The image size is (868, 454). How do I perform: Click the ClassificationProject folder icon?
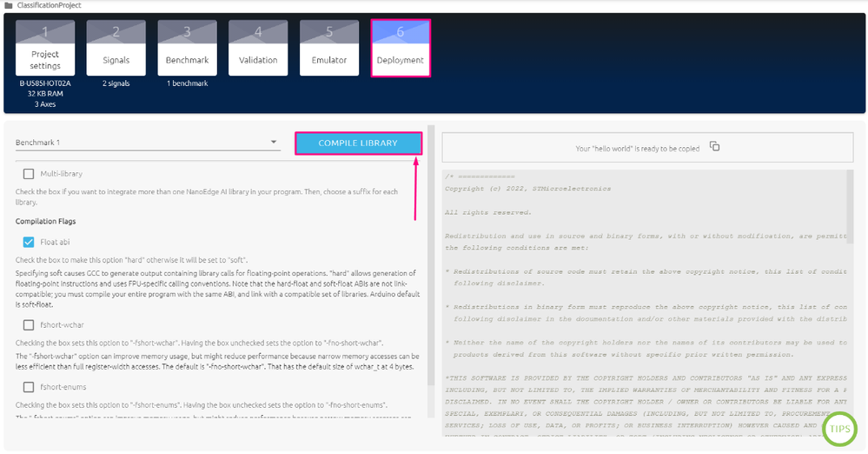point(9,5)
